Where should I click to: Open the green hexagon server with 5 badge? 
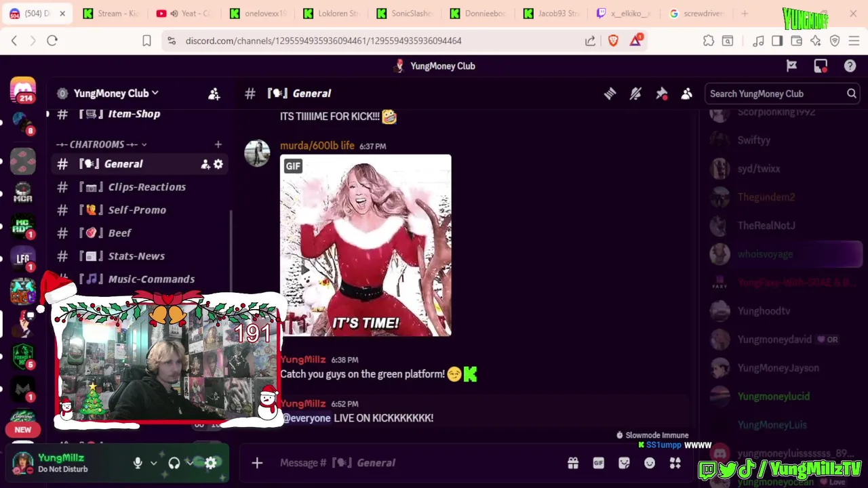tap(23, 355)
